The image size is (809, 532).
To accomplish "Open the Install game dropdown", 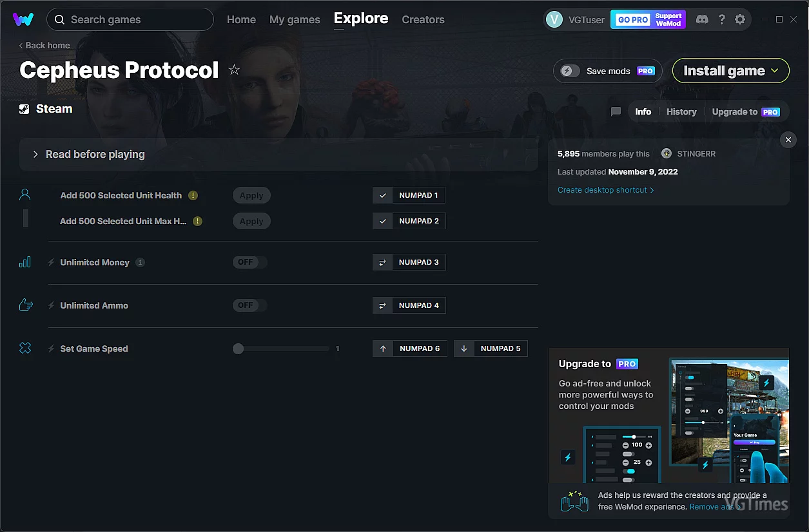I will pyautogui.click(x=731, y=71).
